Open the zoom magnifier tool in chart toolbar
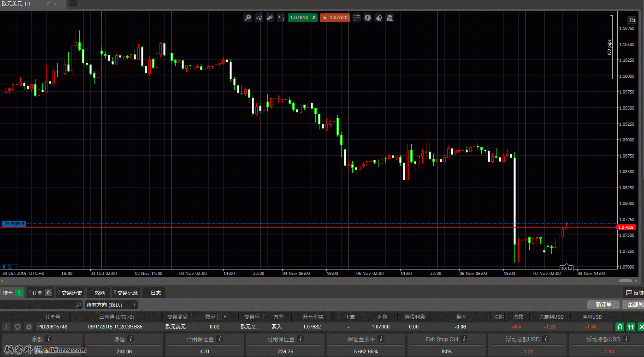Screen dimensions: 644x357 click(248, 18)
